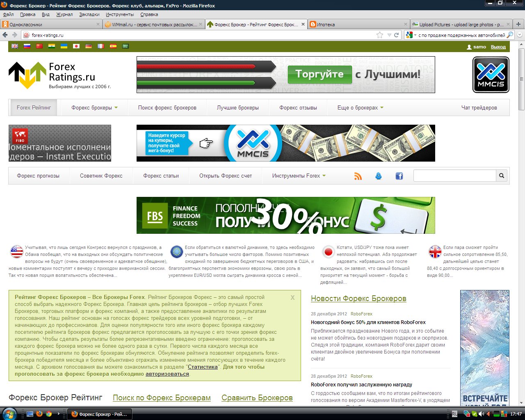Open the volume speaker tray icon

[x=481, y=414]
